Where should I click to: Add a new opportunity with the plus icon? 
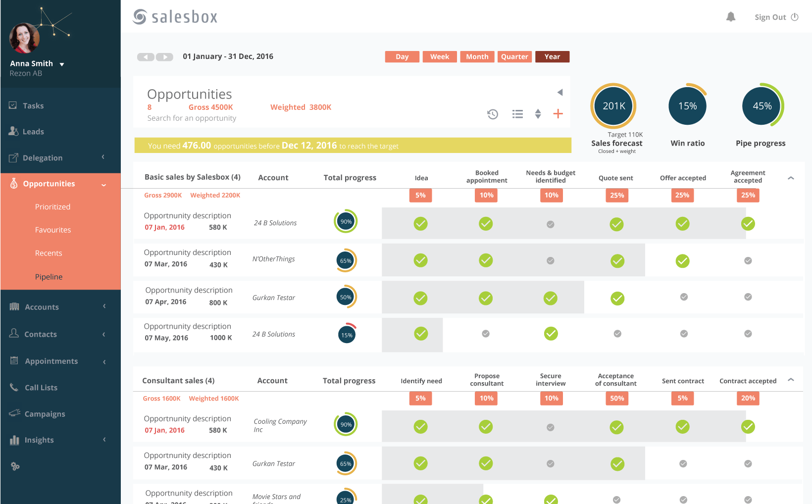pyautogui.click(x=558, y=113)
